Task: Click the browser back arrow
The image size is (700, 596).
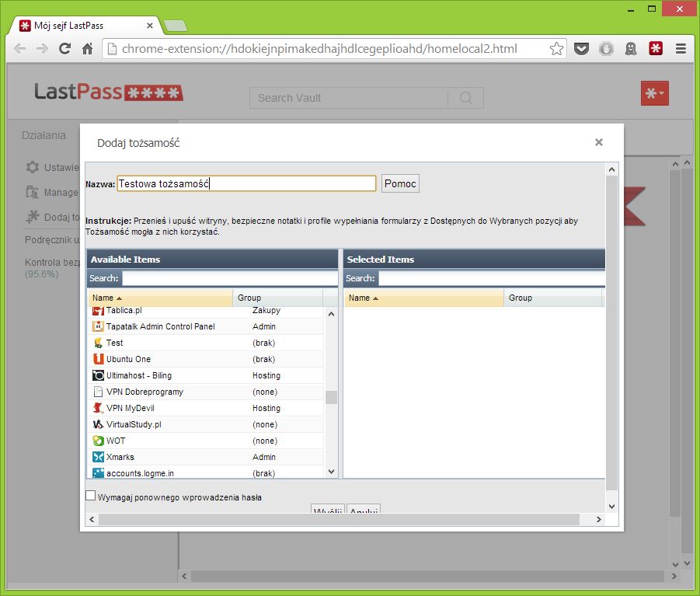Action: [x=19, y=49]
